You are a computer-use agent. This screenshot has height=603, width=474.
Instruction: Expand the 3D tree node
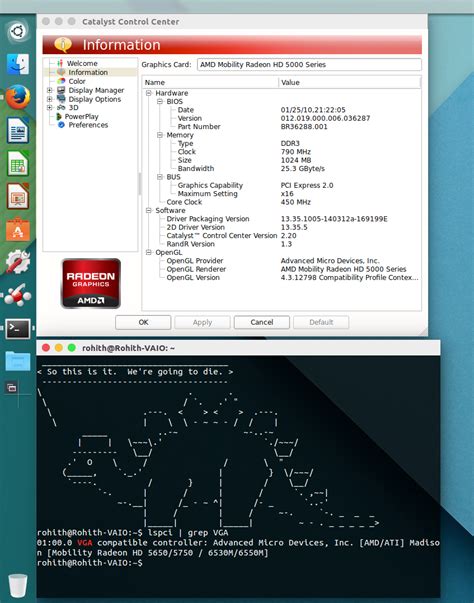(x=49, y=108)
